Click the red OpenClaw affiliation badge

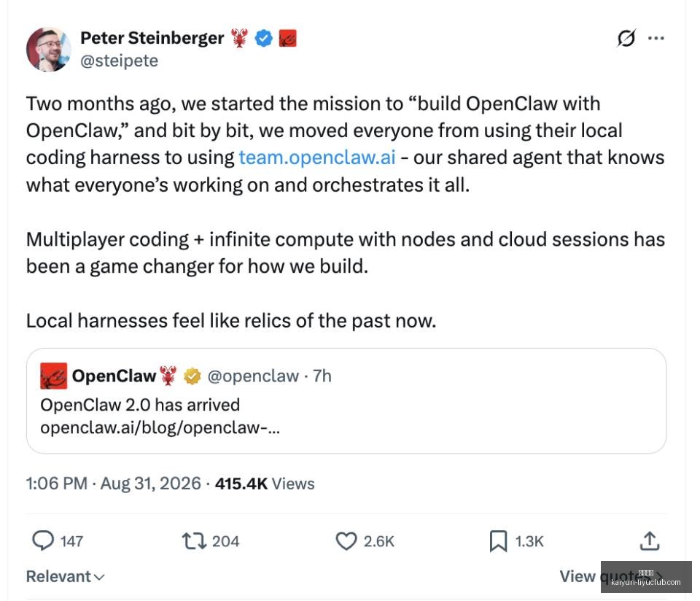tap(287, 38)
